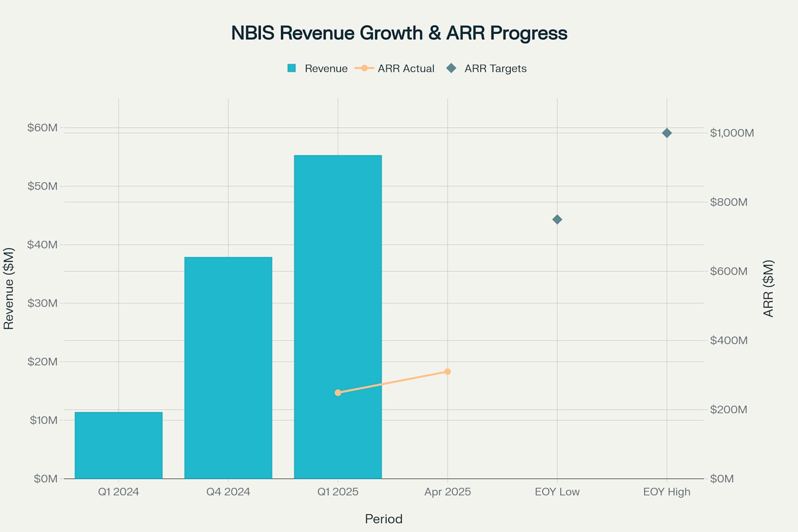Image resolution: width=798 pixels, height=532 pixels.
Task: Click the $1,000M ARR tick label
Action: pyautogui.click(x=732, y=133)
